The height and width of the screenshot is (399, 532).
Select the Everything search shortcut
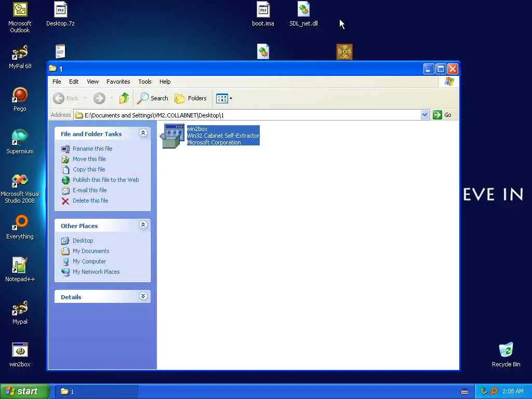20,228
